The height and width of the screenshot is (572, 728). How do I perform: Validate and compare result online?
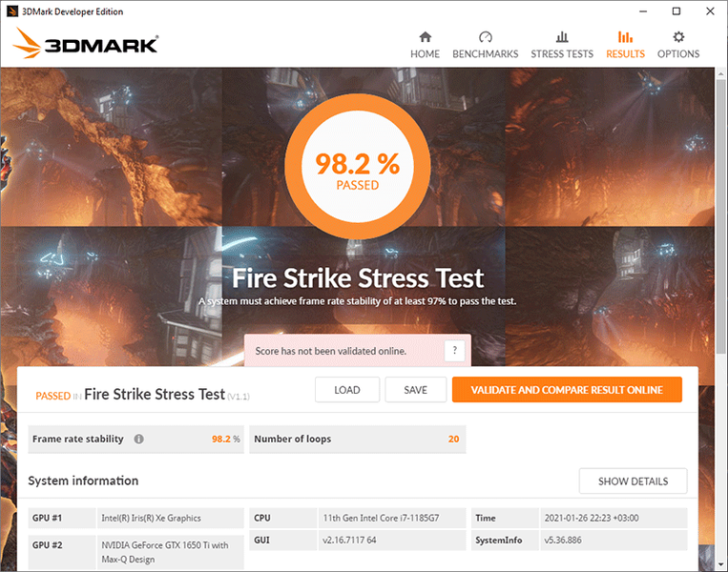pyautogui.click(x=567, y=390)
